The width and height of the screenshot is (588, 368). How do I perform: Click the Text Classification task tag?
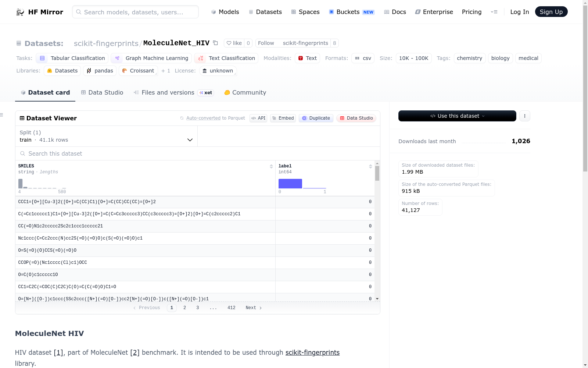click(x=226, y=58)
